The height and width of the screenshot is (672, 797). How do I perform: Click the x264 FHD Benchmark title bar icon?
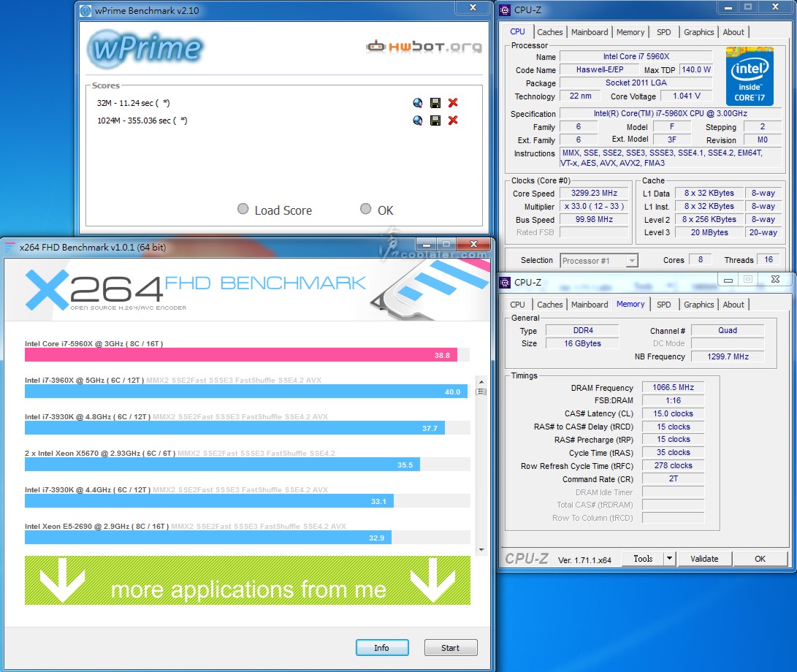coord(9,248)
